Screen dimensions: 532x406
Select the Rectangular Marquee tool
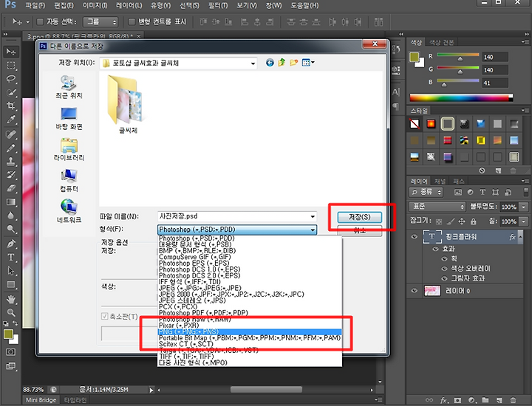[x=11, y=65]
